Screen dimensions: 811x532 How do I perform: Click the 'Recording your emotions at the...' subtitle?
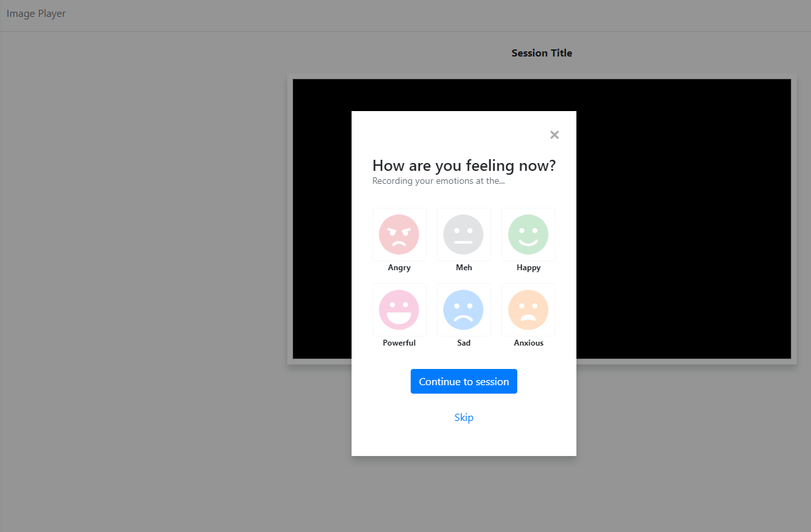439,181
